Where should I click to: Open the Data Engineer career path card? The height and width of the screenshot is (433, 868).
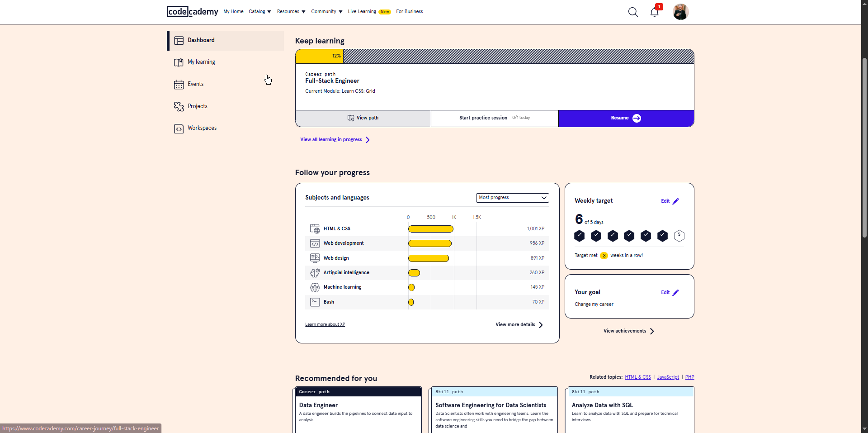coord(358,409)
